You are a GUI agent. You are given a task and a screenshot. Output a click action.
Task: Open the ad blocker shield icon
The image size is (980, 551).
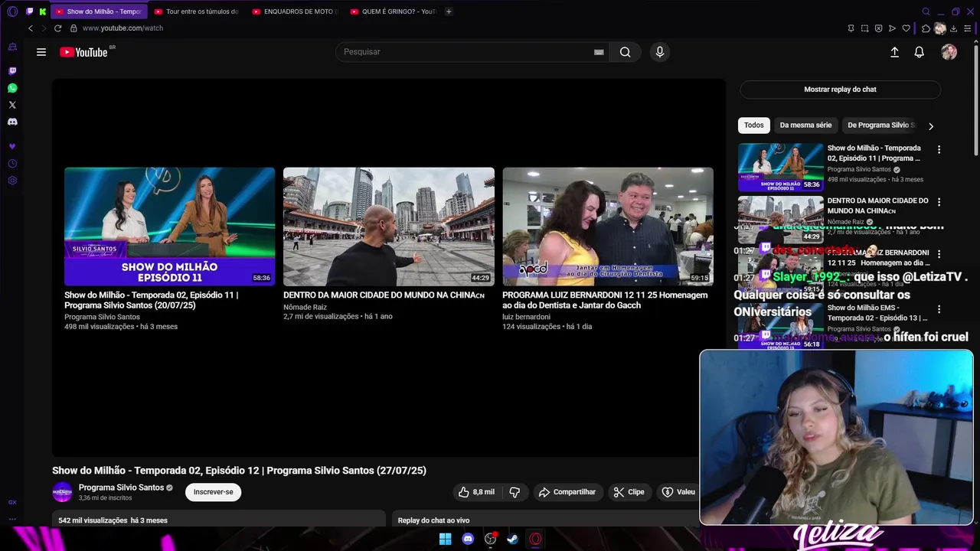click(878, 28)
